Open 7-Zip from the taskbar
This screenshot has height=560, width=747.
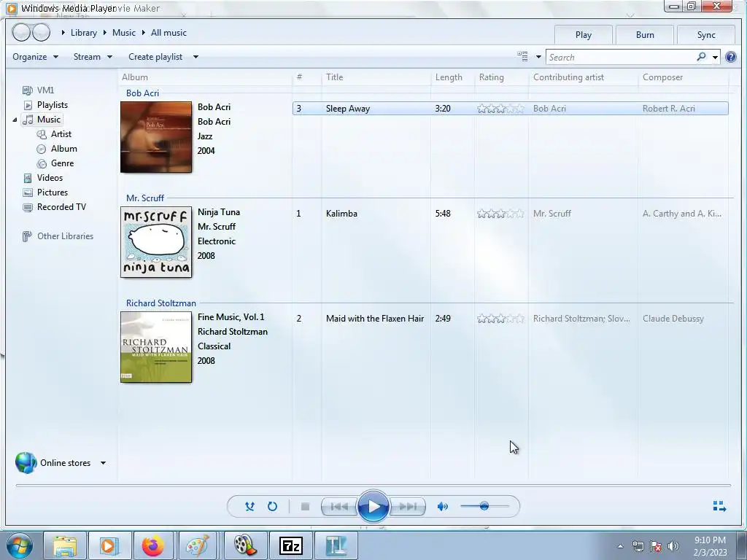click(290, 545)
